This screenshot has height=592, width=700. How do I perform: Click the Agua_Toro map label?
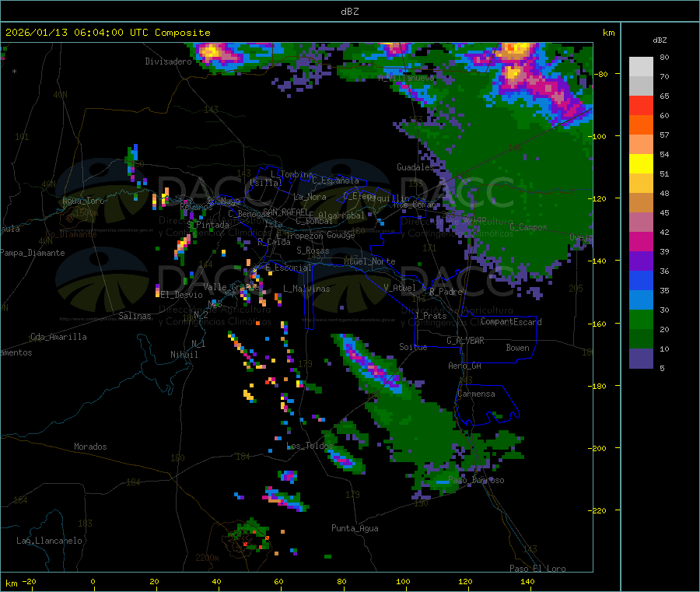point(83,201)
